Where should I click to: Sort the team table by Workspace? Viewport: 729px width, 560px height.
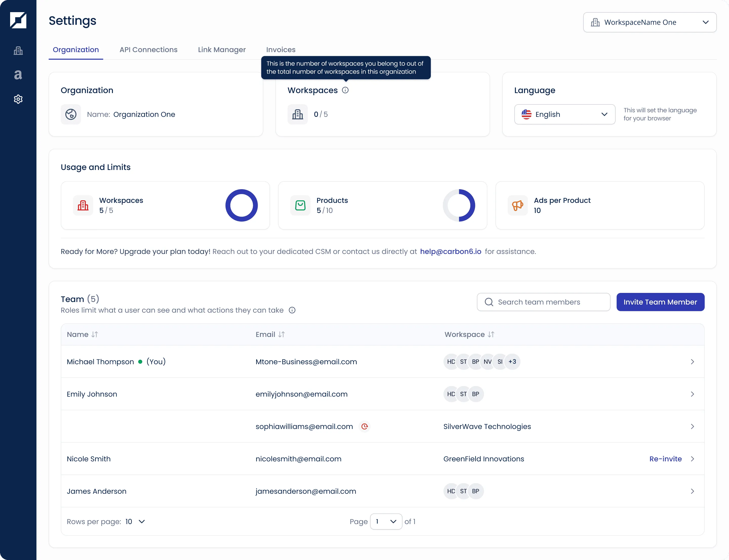click(x=491, y=334)
